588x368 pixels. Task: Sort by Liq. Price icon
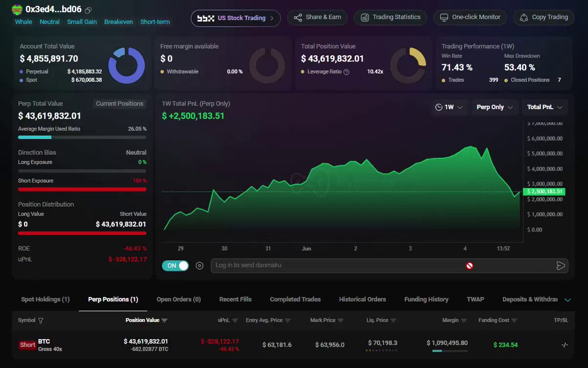pyautogui.click(x=393, y=320)
